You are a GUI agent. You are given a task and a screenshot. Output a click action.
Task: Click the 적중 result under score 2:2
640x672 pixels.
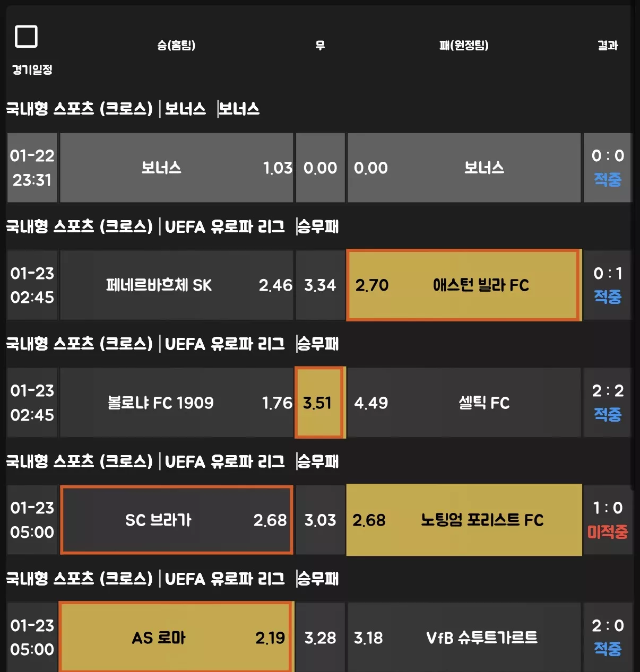(x=608, y=414)
